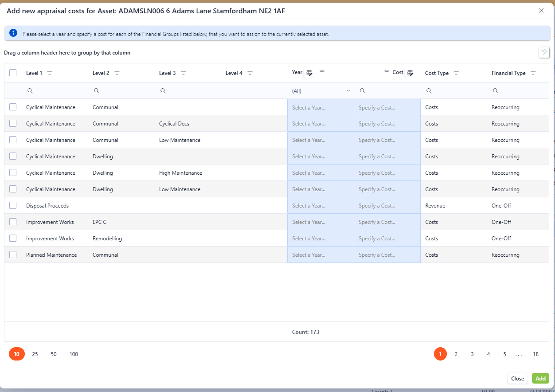The image size is (555, 392).
Task: Open the Year (All) filter dropdown
Action: pos(320,90)
